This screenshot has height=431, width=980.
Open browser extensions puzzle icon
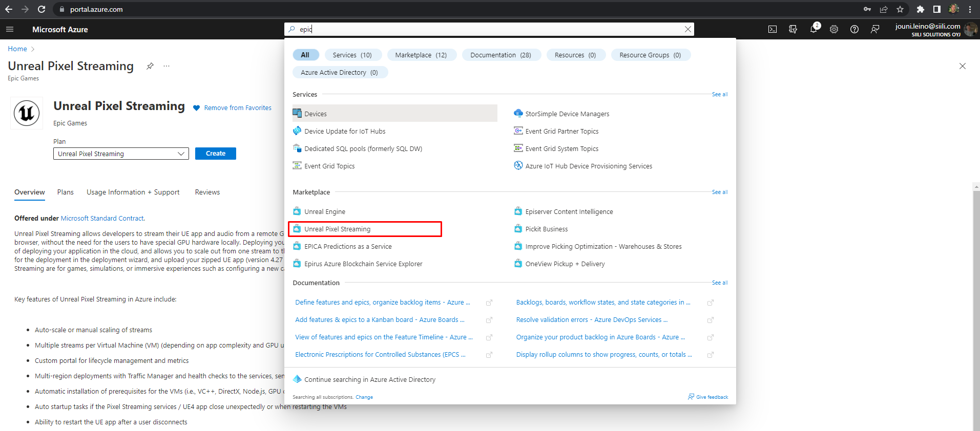921,9
